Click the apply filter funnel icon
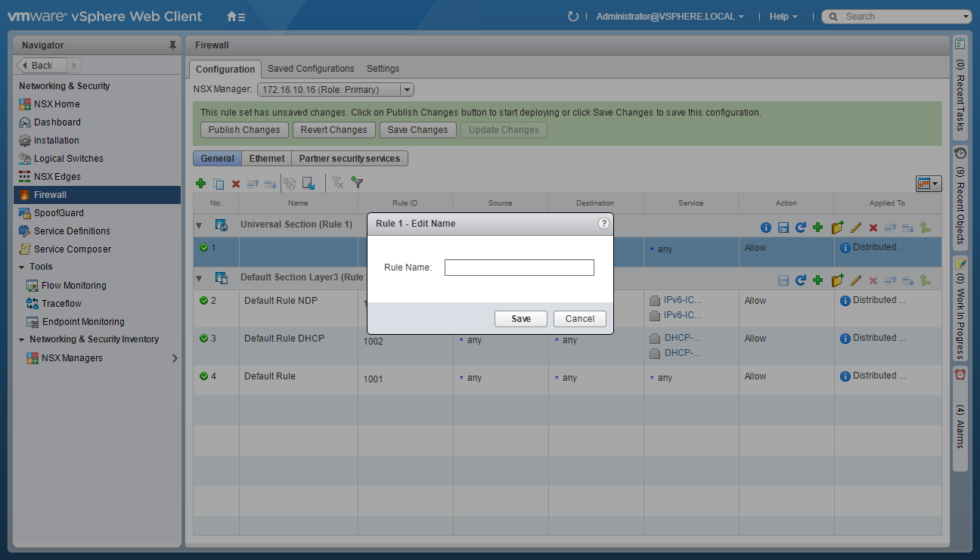The height and width of the screenshot is (560, 980). tap(358, 183)
